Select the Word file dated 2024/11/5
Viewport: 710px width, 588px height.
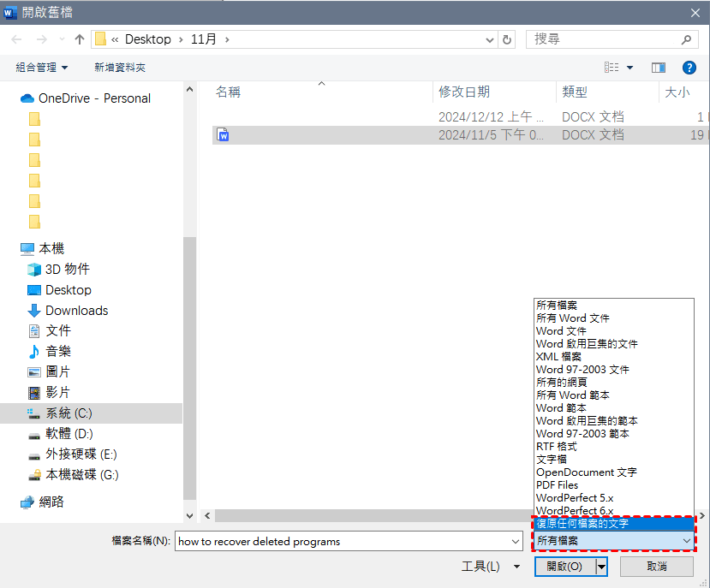[x=459, y=135]
